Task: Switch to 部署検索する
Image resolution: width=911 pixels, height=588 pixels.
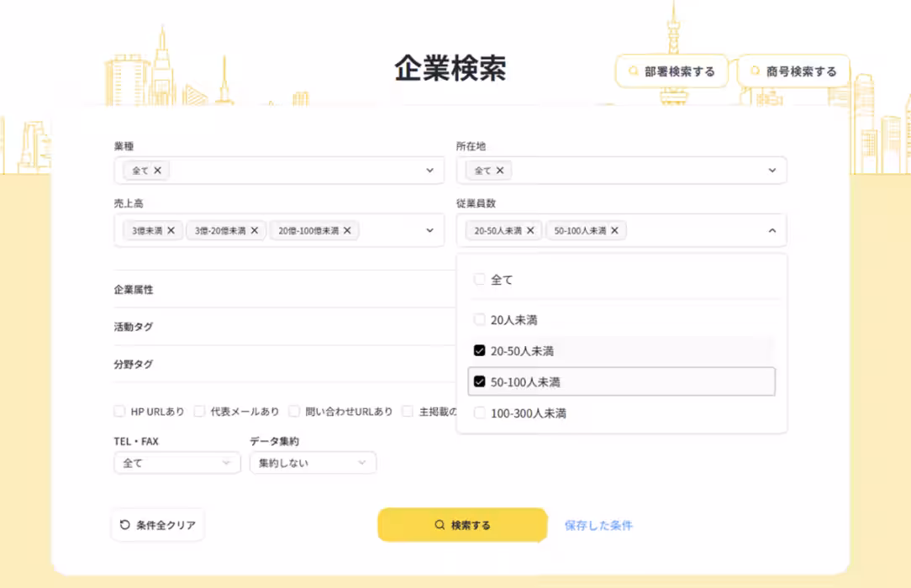Action: [671, 71]
